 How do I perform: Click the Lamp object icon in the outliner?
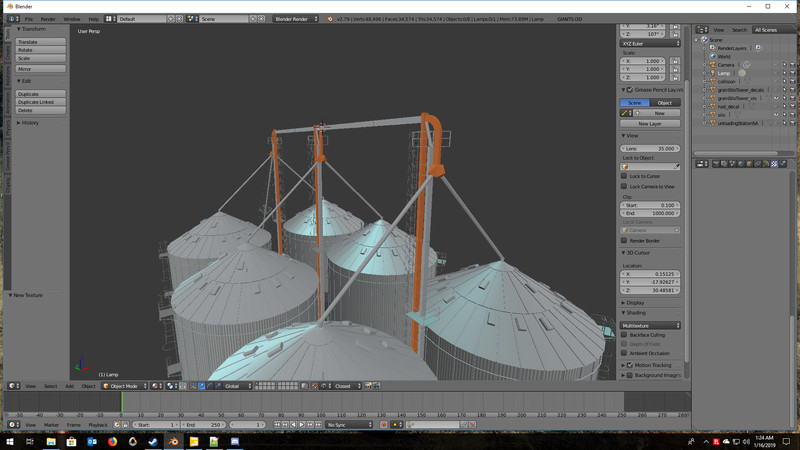[x=713, y=73]
